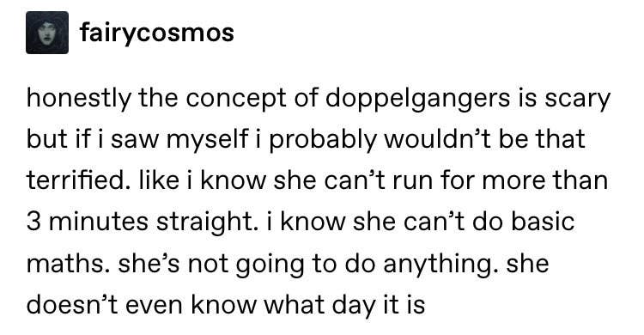Click the word 'myself' in the post
The image size is (644, 335).
(208, 140)
